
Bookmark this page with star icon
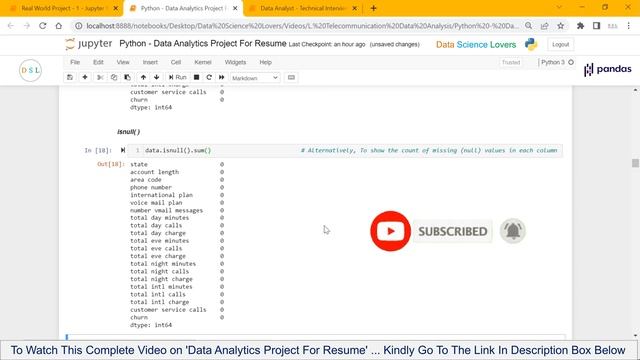[560, 26]
